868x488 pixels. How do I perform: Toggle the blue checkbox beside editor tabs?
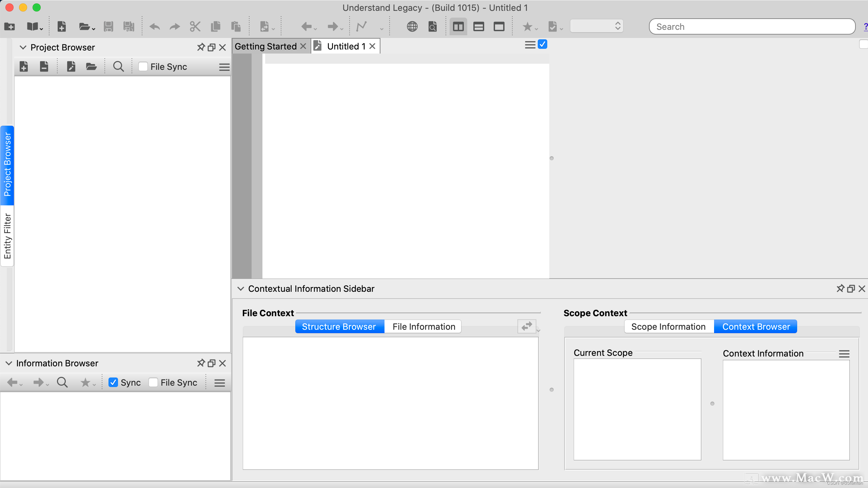click(542, 44)
